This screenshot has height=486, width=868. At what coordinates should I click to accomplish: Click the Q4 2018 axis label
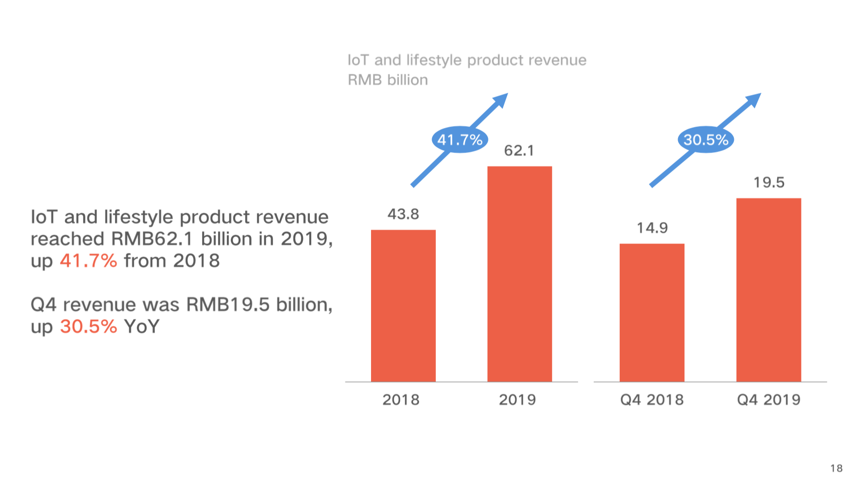click(x=652, y=400)
